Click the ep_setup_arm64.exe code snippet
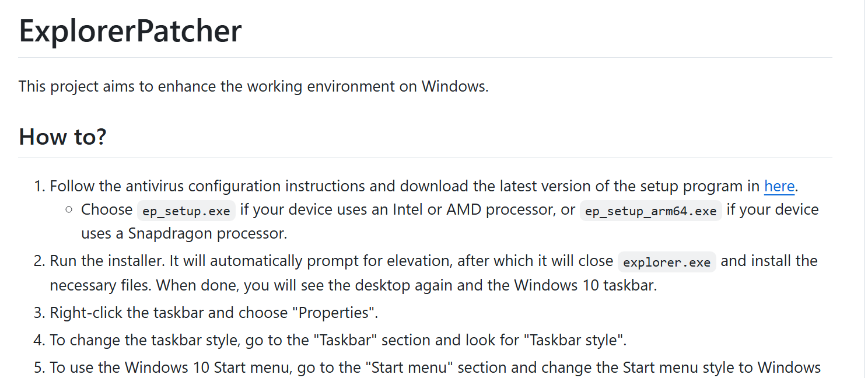The image size is (868, 378). (650, 211)
